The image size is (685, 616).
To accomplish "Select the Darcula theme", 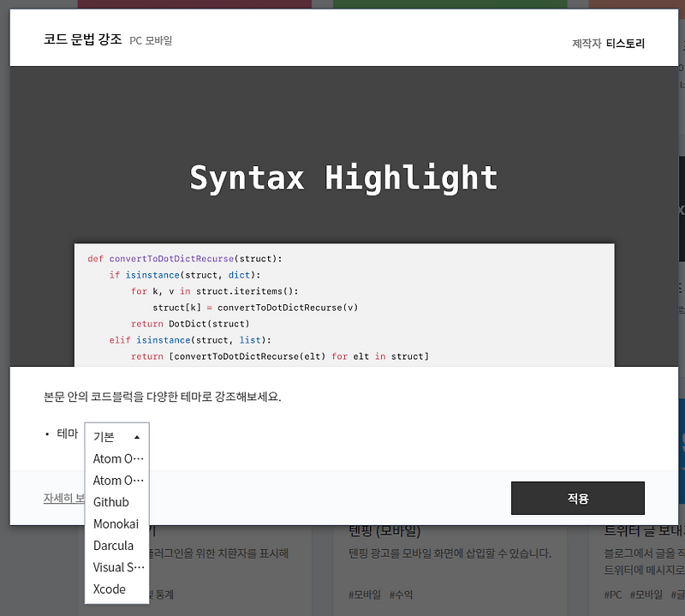I will coord(113,546).
